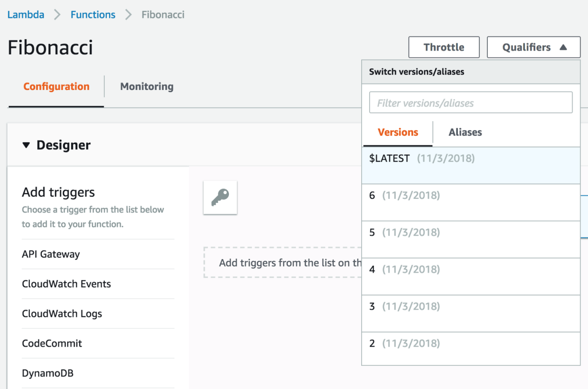The width and height of the screenshot is (588, 389).
Task: Click the Fibonacci breadcrumb text
Action: click(163, 15)
